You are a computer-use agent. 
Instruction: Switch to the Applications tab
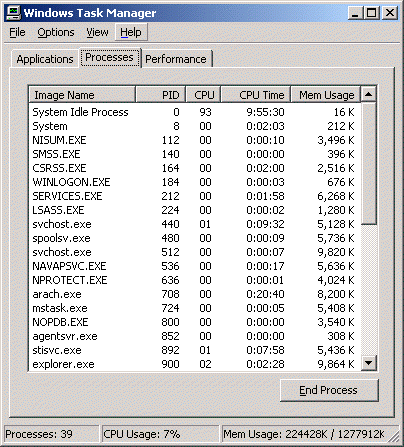pyautogui.click(x=45, y=59)
